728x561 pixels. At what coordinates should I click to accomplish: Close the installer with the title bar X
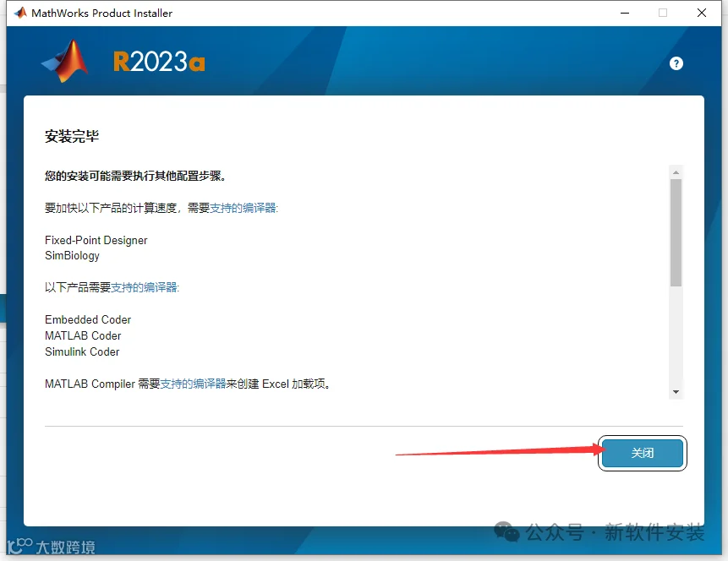pos(702,13)
